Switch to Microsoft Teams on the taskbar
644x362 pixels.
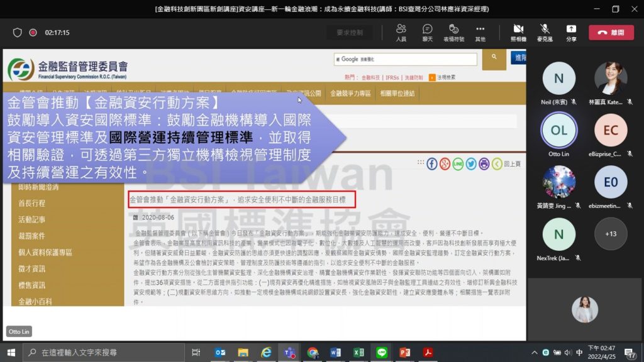tap(289, 353)
